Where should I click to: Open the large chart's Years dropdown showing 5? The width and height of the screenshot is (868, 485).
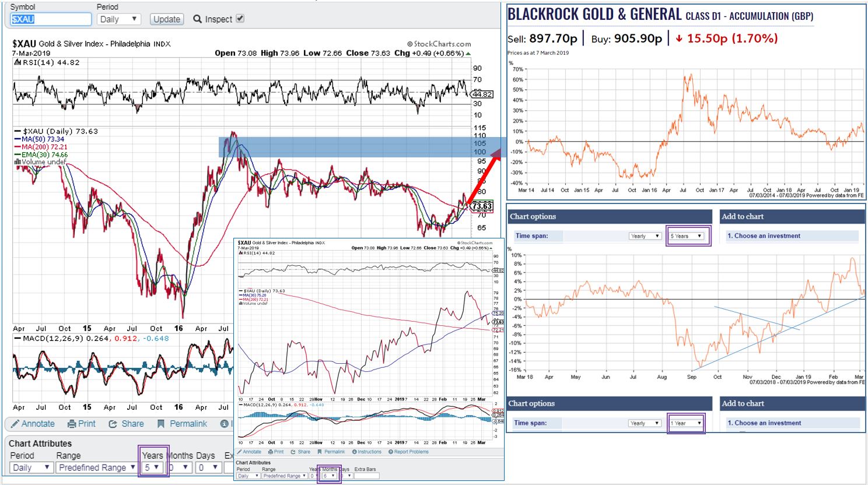(x=153, y=468)
